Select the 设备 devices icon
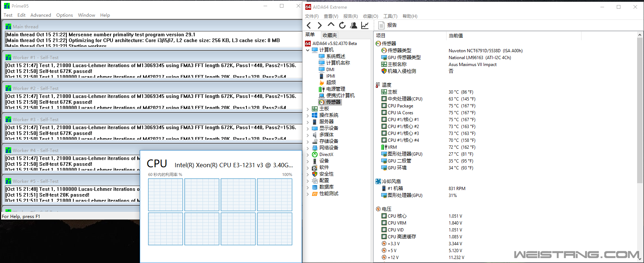Image resolution: width=644 pixels, height=263 pixels. tap(315, 161)
